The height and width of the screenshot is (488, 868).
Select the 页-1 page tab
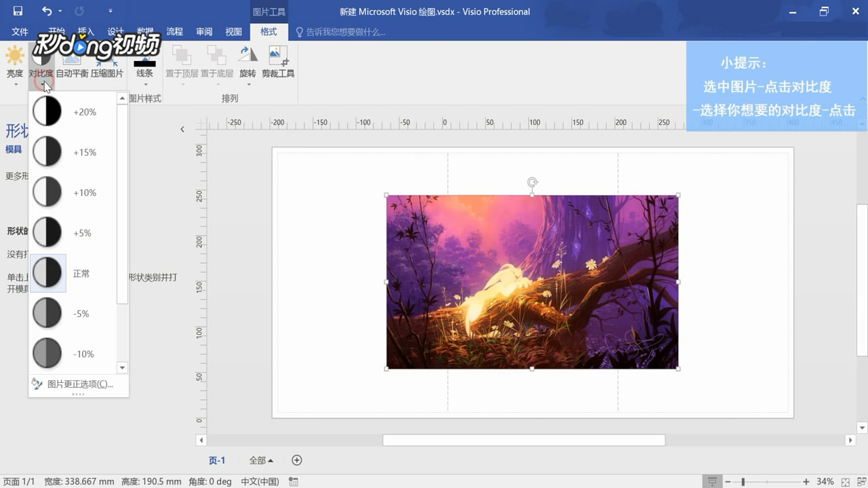217,460
